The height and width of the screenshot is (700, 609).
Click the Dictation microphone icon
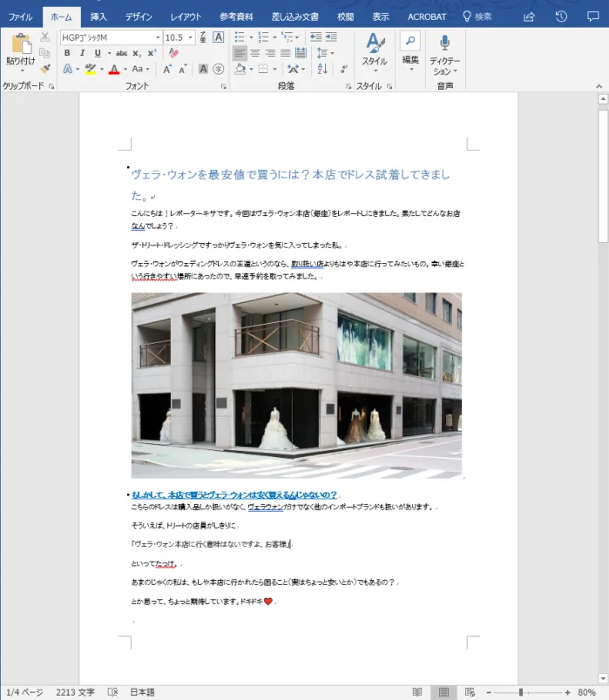(444, 44)
